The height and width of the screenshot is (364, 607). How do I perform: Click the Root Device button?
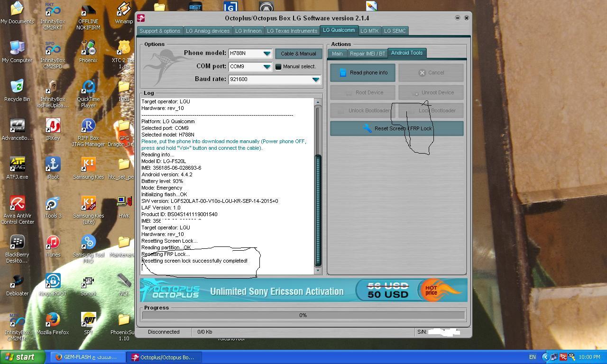(363, 92)
